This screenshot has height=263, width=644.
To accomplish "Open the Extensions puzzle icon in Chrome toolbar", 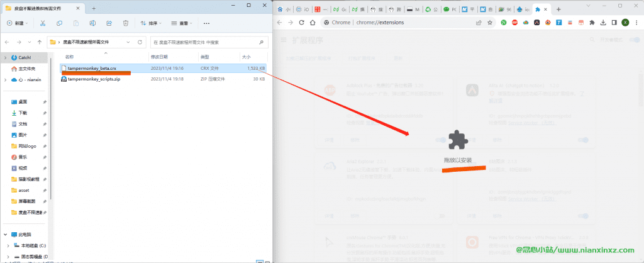I will [x=592, y=23].
